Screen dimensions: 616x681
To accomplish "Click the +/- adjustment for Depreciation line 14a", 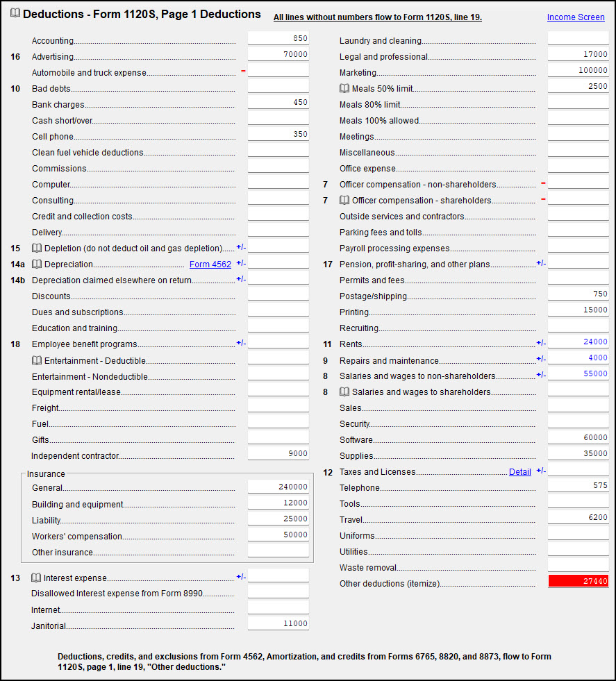I will click(241, 263).
